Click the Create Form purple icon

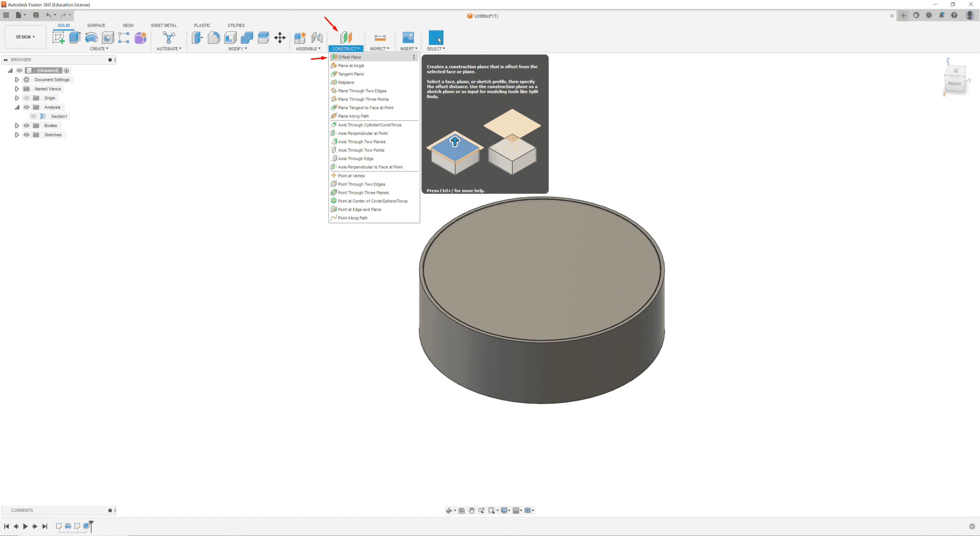[140, 37]
